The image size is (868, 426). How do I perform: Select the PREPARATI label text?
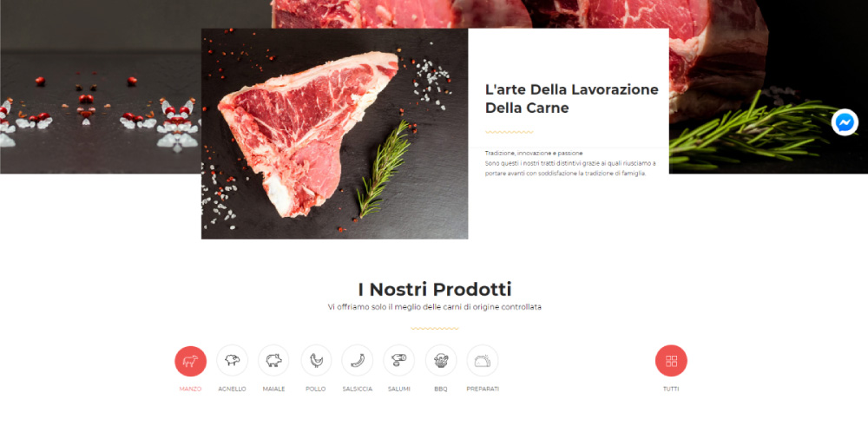click(482, 389)
